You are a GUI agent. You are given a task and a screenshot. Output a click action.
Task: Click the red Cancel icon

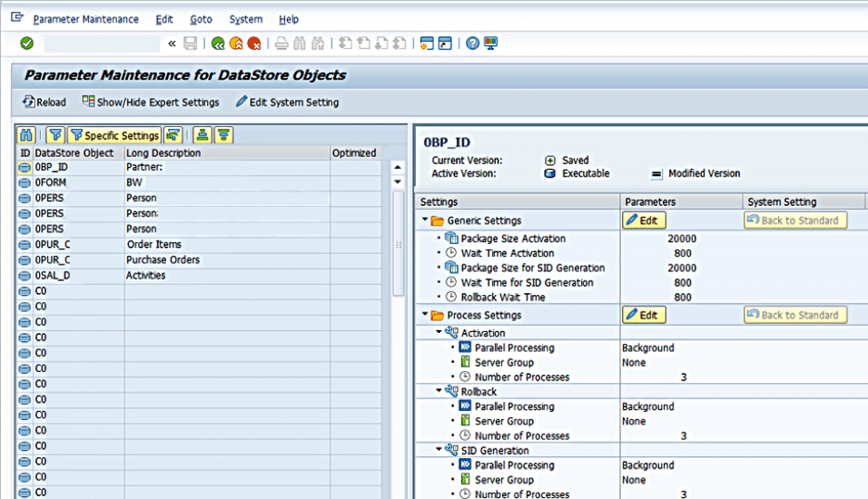click(x=254, y=44)
